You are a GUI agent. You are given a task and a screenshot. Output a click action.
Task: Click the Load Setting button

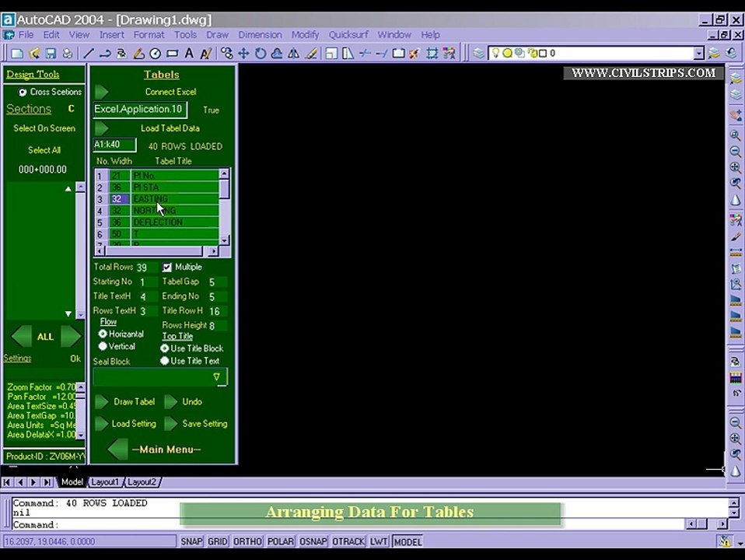pyautogui.click(x=126, y=424)
